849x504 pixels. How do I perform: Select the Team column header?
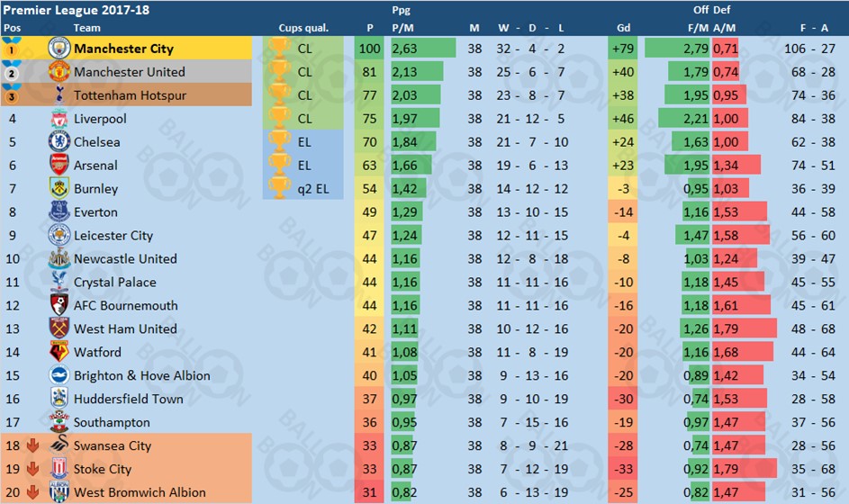[86, 28]
